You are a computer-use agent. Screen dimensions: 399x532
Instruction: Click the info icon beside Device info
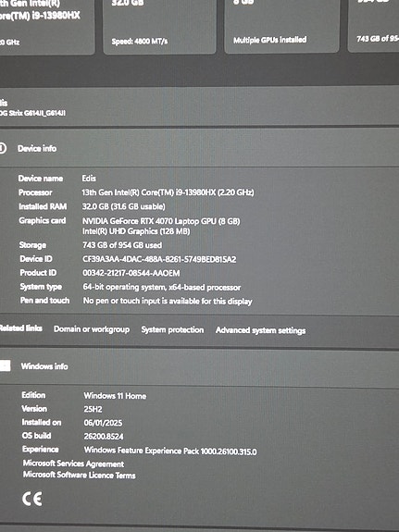(x=3, y=148)
